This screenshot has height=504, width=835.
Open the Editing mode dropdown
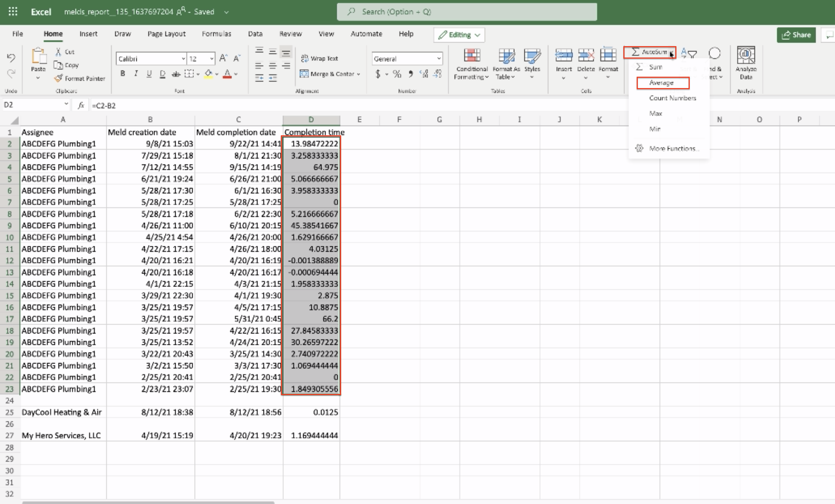click(459, 35)
